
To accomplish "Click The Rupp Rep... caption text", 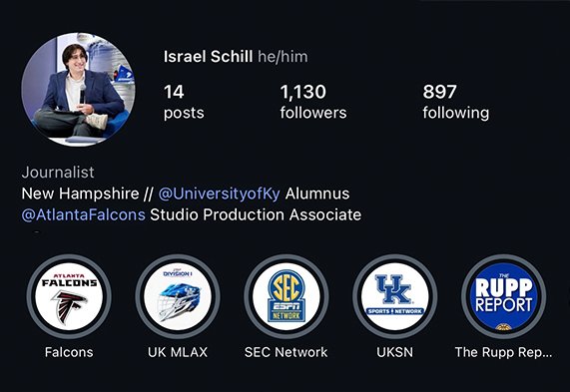I will (x=503, y=352).
